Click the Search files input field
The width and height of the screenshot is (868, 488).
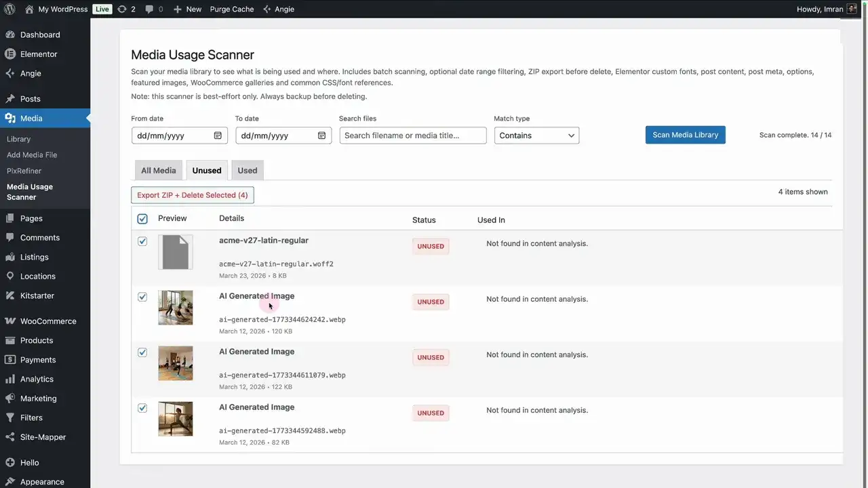(x=412, y=136)
